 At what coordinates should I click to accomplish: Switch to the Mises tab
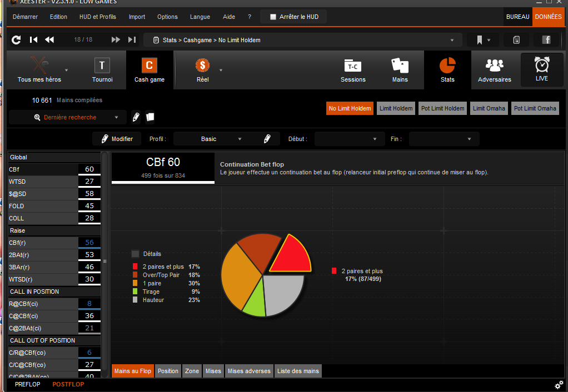click(x=213, y=371)
